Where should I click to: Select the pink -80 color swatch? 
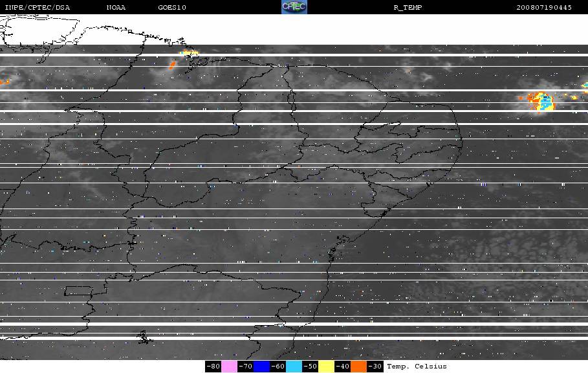229,367
